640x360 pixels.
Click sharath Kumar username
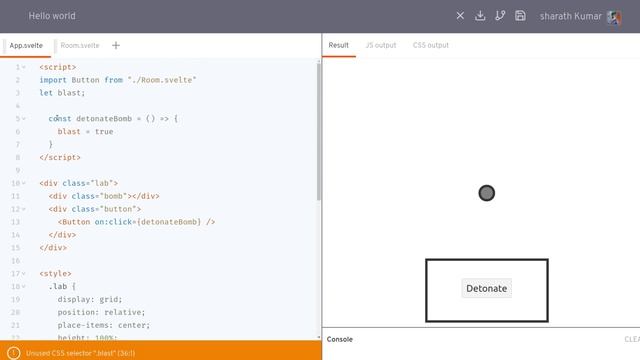click(x=571, y=16)
